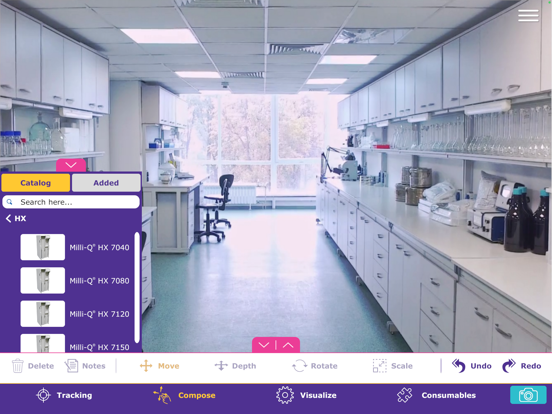This screenshot has width=552, height=414.
Task: Switch to the Added tab
Action: [106, 183]
